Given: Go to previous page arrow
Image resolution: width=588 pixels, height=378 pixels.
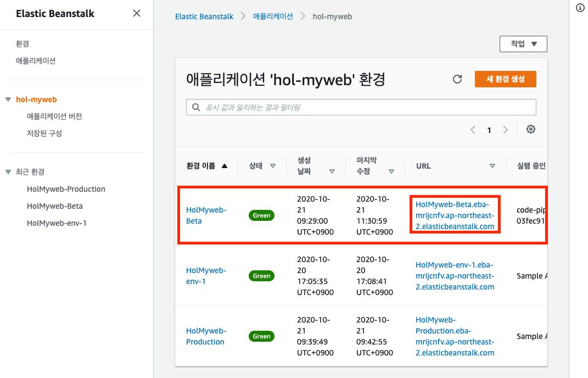Looking at the screenshot, I should coord(473,130).
